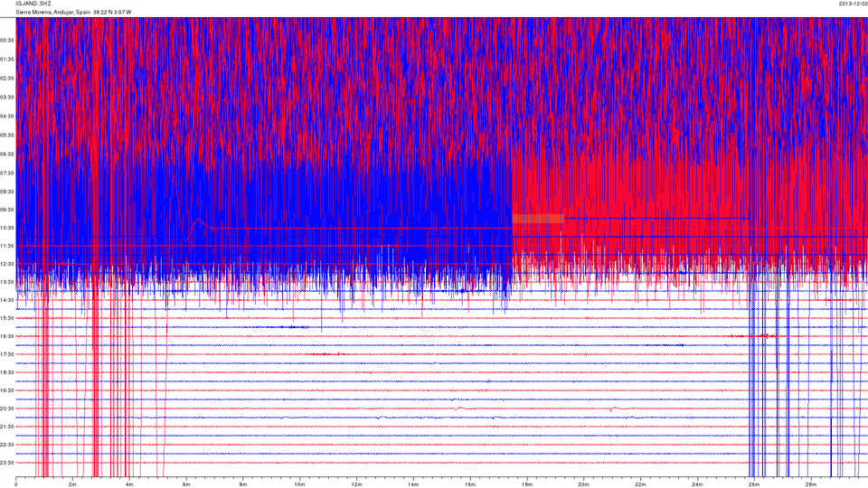Click the 24m axis tick label
This screenshot has height=488, width=868.
[x=697, y=484]
